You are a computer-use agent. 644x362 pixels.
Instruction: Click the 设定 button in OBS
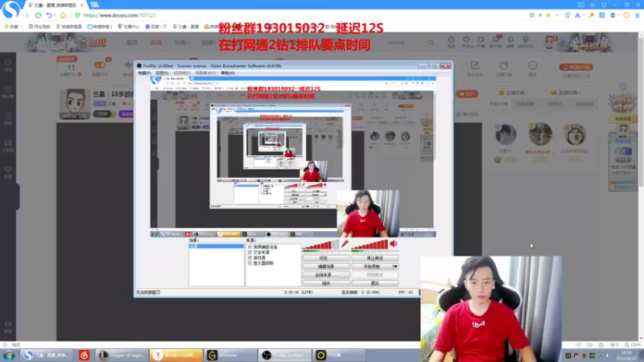(x=326, y=258)
